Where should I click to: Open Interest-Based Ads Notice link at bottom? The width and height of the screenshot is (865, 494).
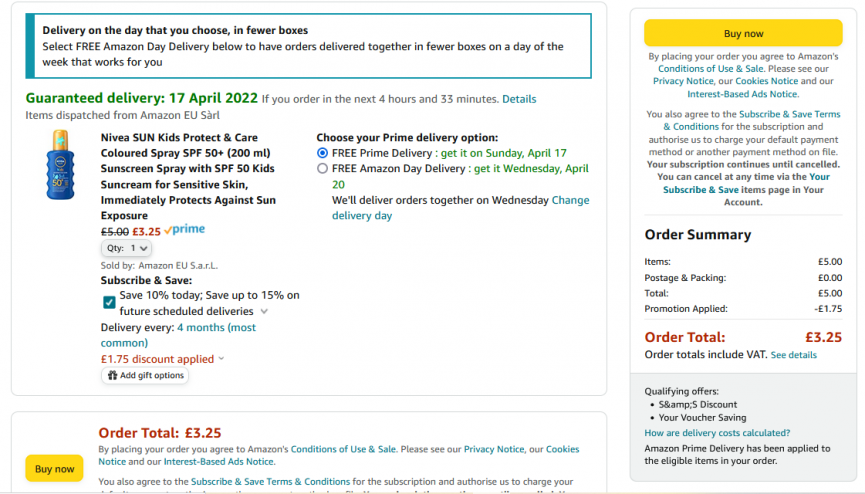pos(218,461)
